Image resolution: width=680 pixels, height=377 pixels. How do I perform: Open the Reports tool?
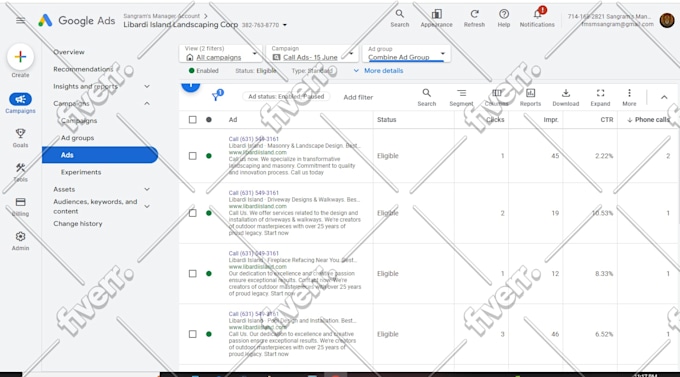(530, 97)
